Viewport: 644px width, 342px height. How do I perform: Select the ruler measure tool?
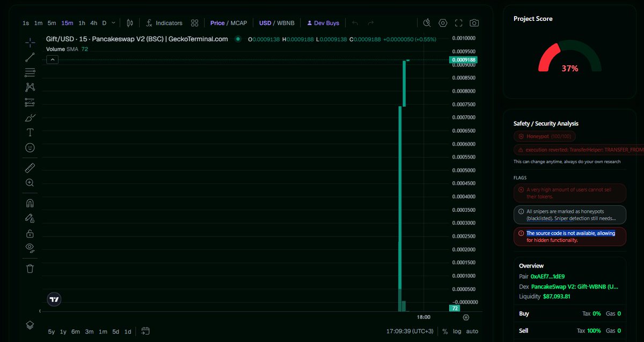[30, 168]
